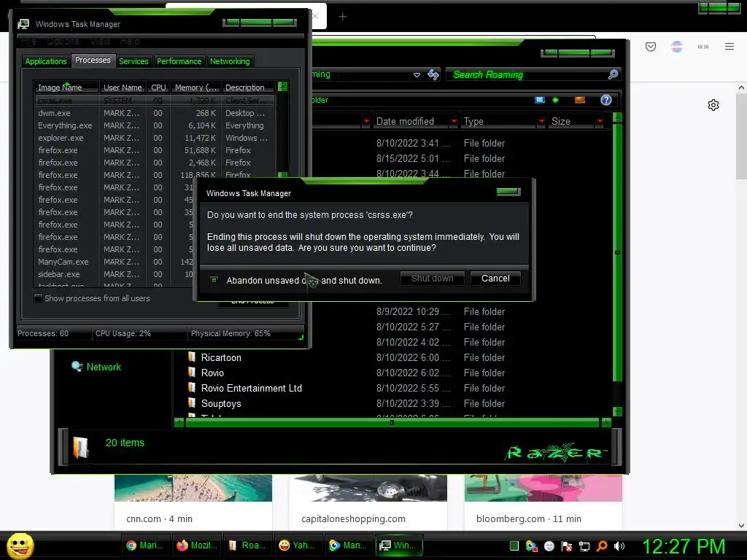
Task: Open the ManyCam 'Man...' taskbar item
Action: click(349, 545)
